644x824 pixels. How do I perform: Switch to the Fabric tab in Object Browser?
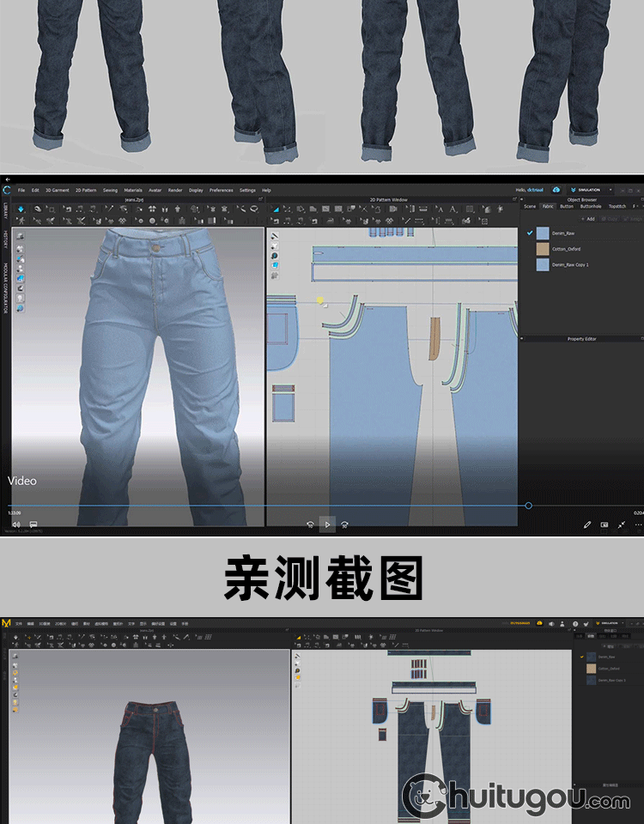click(548, 207)
